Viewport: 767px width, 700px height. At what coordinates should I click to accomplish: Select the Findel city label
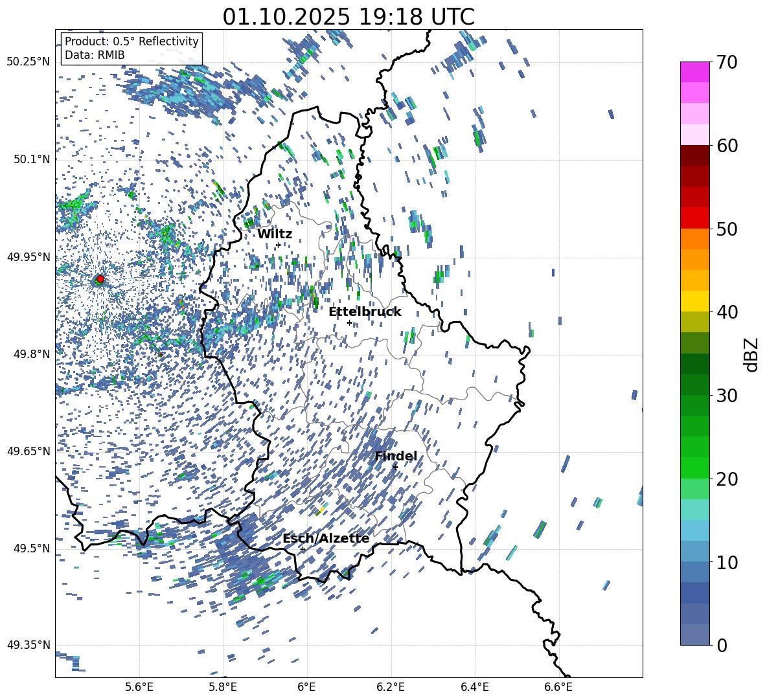click(x=395, y=456)
